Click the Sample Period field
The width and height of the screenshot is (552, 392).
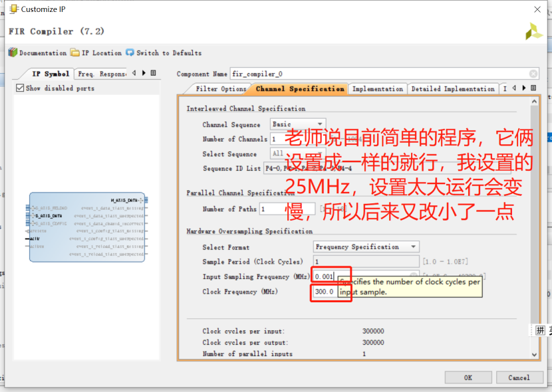pos(366,262)
